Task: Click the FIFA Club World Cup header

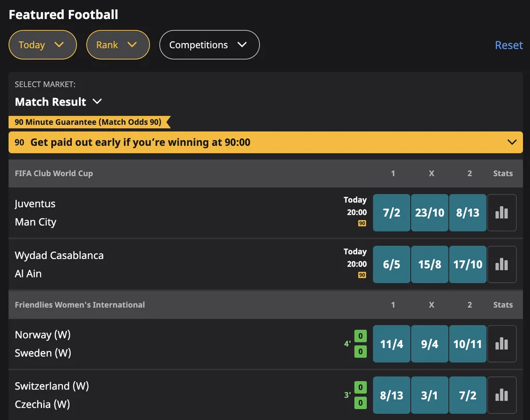Action: click(54, 173)
